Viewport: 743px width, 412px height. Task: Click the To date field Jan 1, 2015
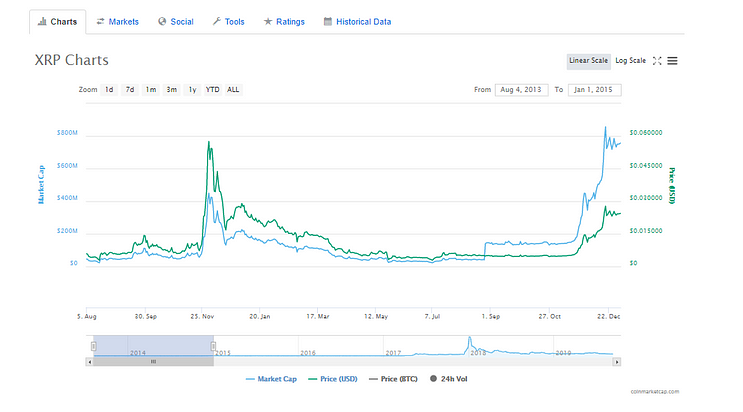[594, 90]
